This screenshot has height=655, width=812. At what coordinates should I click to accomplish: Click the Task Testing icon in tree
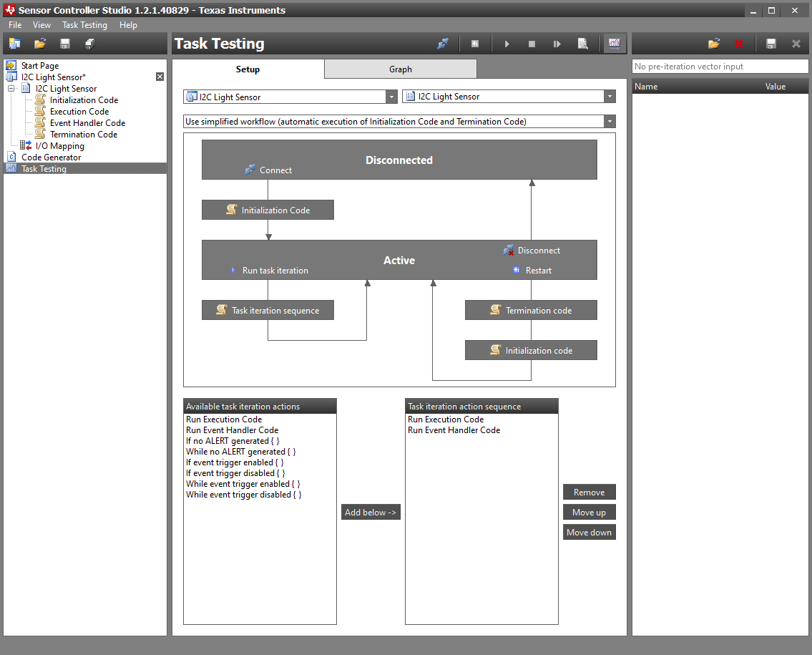(11, 168)
